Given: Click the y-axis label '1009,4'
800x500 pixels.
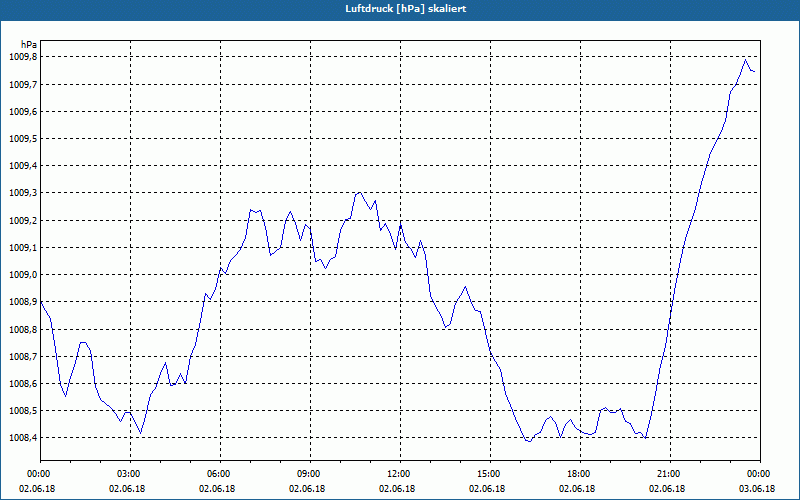Looking at the screenshot, I should point(23,166).
